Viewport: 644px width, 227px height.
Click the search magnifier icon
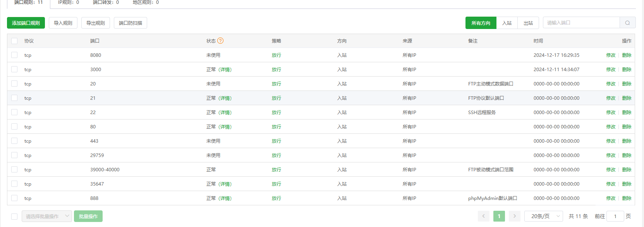(627, 23)
